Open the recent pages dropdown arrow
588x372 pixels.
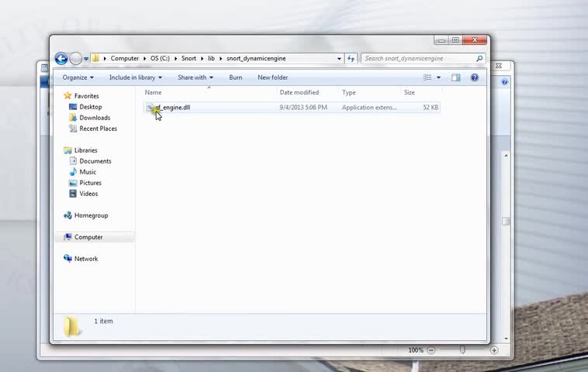[x=86, y=59]
